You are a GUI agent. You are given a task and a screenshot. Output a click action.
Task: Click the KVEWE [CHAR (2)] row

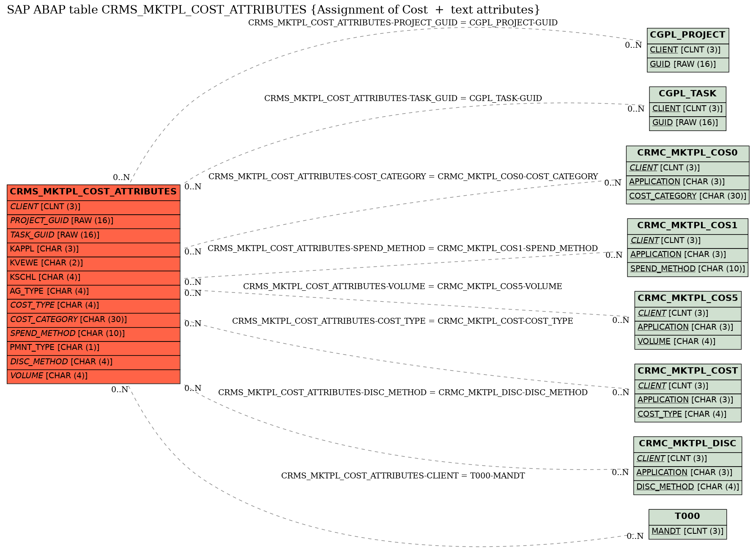point(93,264)
